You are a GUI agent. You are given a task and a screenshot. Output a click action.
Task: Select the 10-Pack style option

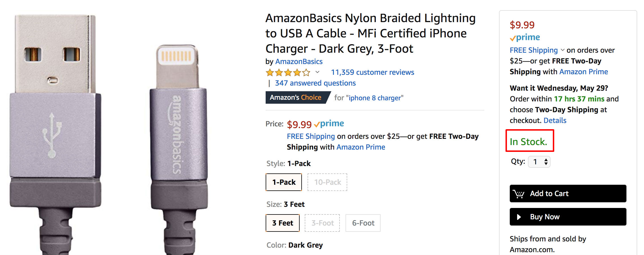(327, 182)
